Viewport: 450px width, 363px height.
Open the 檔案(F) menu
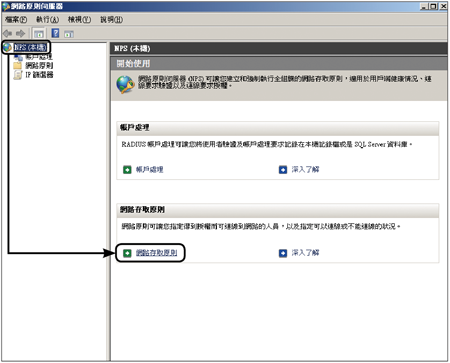click(x=16, y=20)
